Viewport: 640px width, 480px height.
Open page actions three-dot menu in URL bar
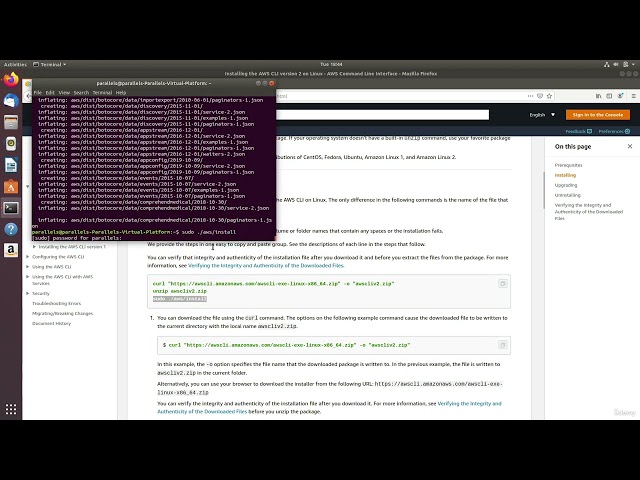(530, 96)
